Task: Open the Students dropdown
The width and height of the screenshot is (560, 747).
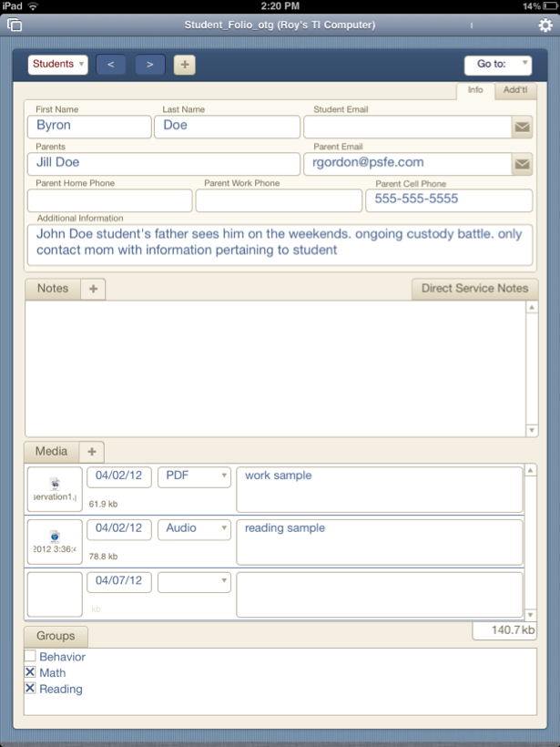Action: click(57, 65)
